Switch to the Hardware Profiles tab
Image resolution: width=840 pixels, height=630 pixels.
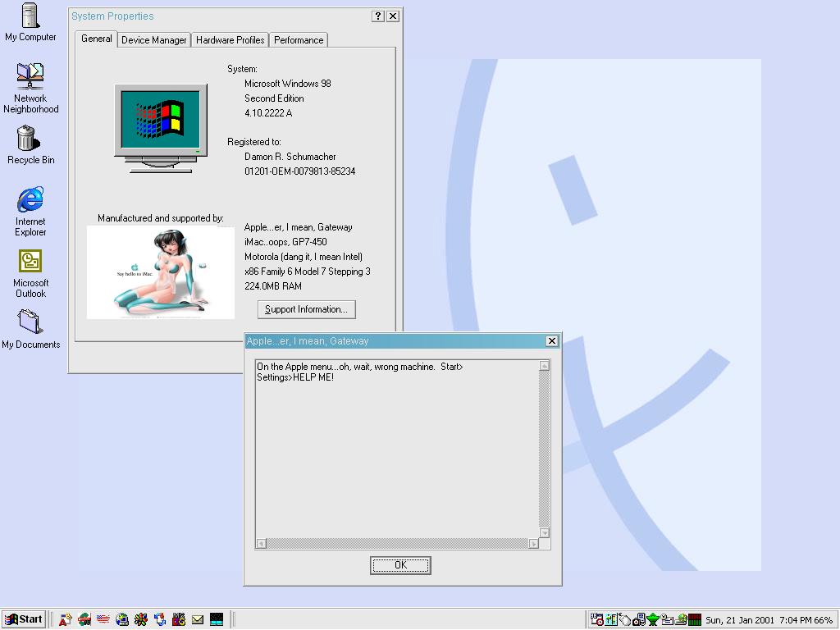230,39
